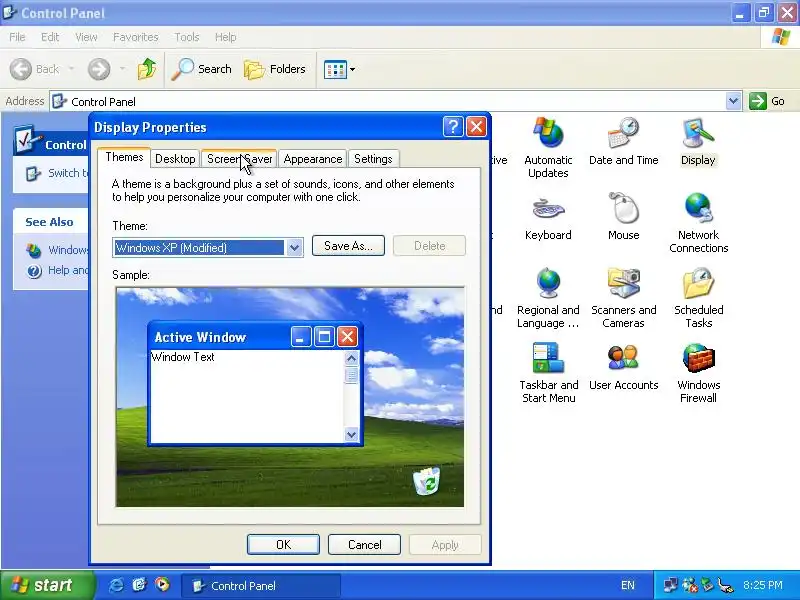Launch Windows Media Player from Quick Launch
The image size is (800, 600).
(162, 585)
